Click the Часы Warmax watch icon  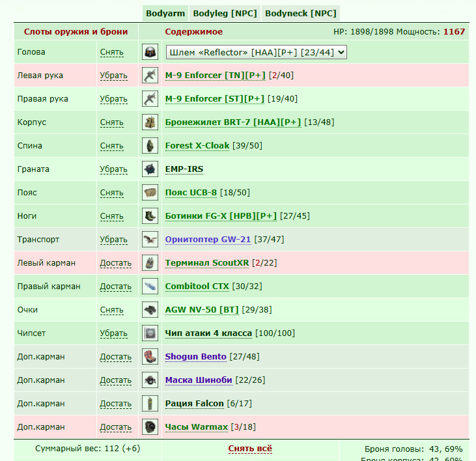[150, 427]
